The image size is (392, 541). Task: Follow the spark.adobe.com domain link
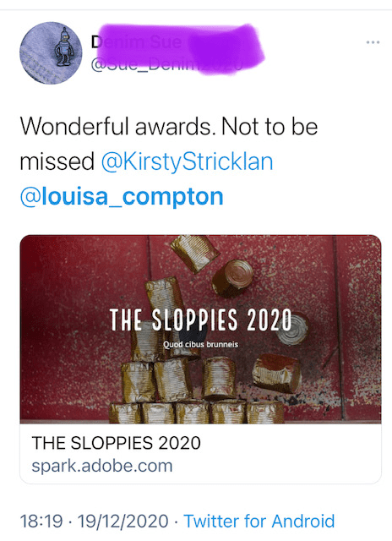point(102,466)
